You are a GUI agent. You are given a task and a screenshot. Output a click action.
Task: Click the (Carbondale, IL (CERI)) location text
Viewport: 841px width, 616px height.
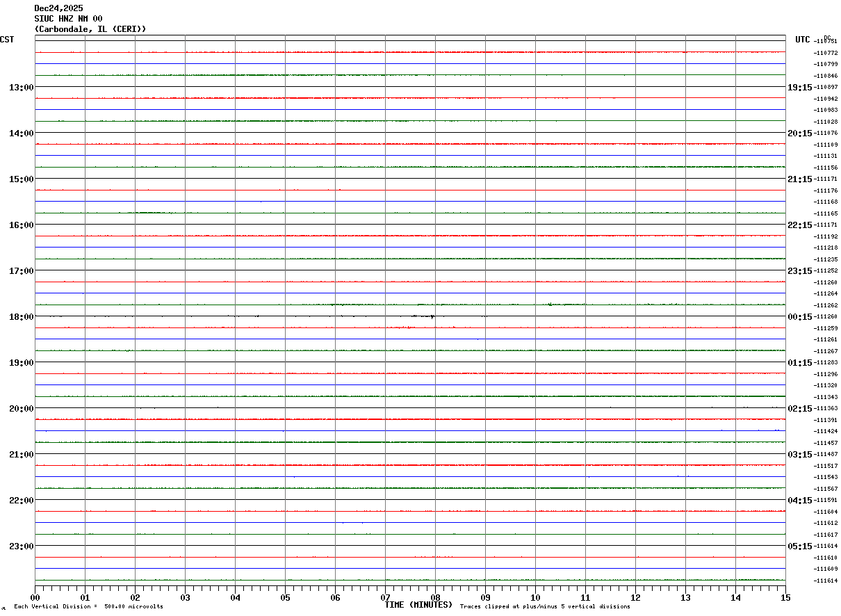pyautogui.click(x=90, y=29)
